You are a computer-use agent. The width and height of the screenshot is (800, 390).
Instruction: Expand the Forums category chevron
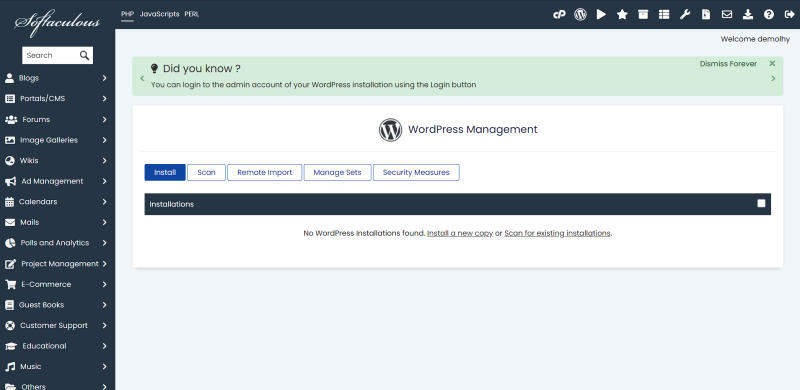[x=104, y=119]
